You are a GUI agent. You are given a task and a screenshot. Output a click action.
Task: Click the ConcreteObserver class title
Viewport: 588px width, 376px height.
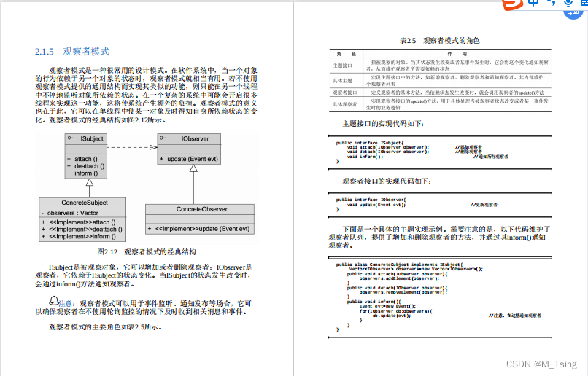pyautogui.click(x=202, y=209)
